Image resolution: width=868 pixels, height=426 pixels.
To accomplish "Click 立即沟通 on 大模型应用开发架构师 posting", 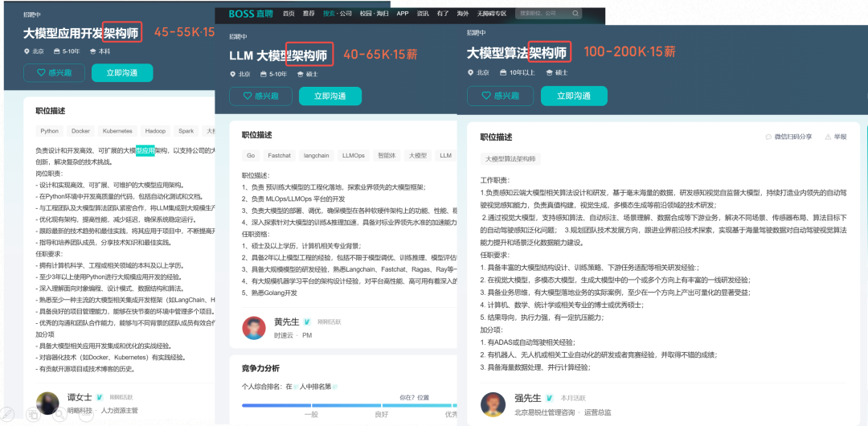I will [x=122, y=73].
